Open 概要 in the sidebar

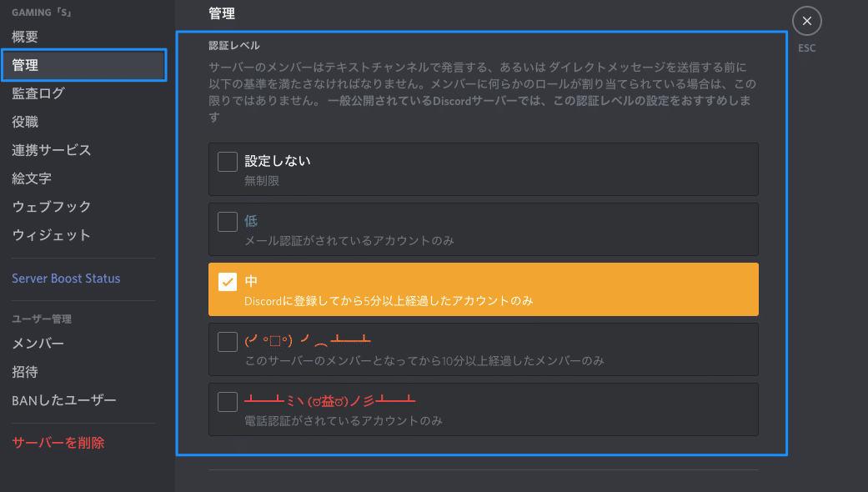point(25,37)
